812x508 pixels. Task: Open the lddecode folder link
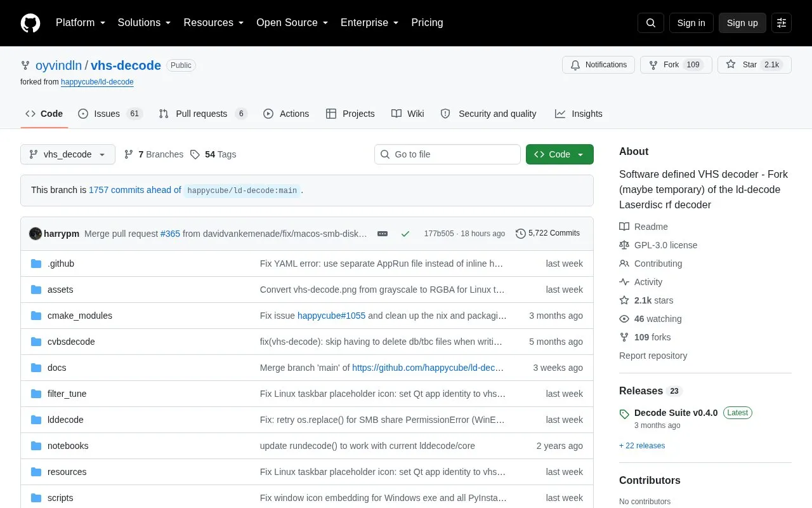coord(65,420)
